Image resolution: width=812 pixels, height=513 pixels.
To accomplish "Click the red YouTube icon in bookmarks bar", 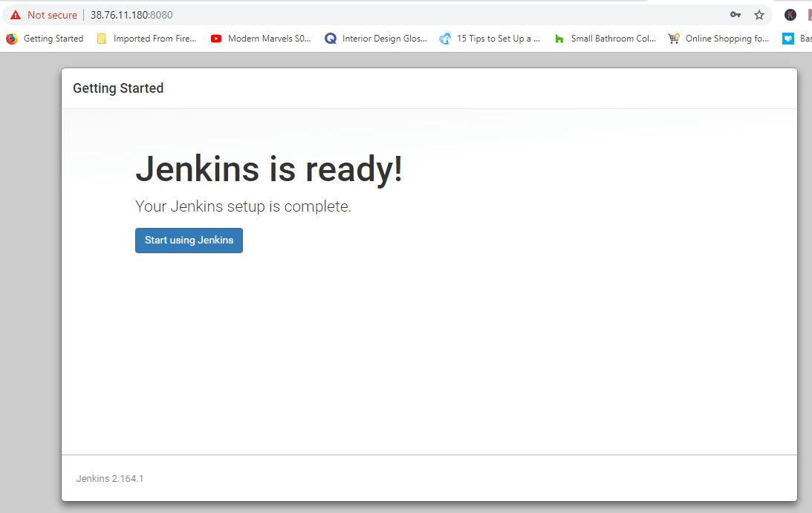I will coord(216,39).
